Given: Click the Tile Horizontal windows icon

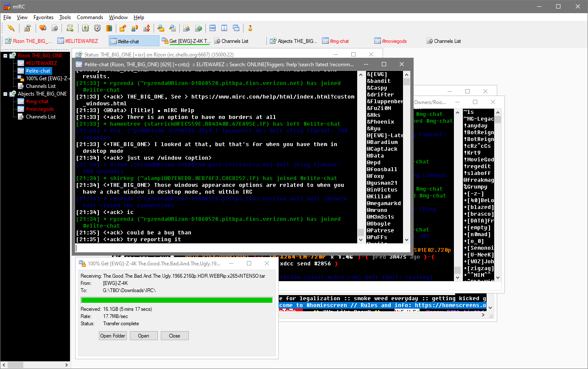Looking at the screenshot, I should [x=213, y=28].
